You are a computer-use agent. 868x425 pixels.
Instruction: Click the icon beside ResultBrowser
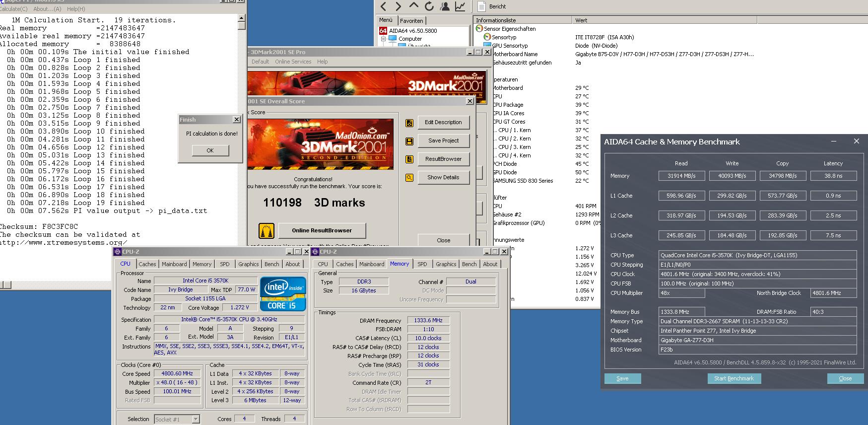[409, 159]
